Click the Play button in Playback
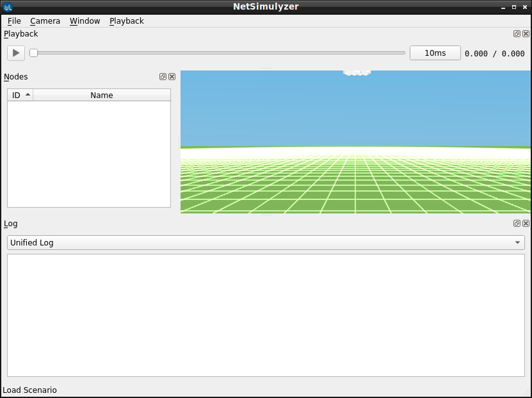The image size is (532, 398). pos(16,53)
